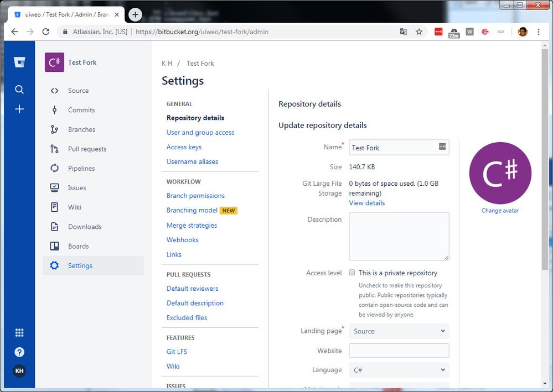Open Repository details settings section
This screenshot has width=553, height=392.
(195, 118)
